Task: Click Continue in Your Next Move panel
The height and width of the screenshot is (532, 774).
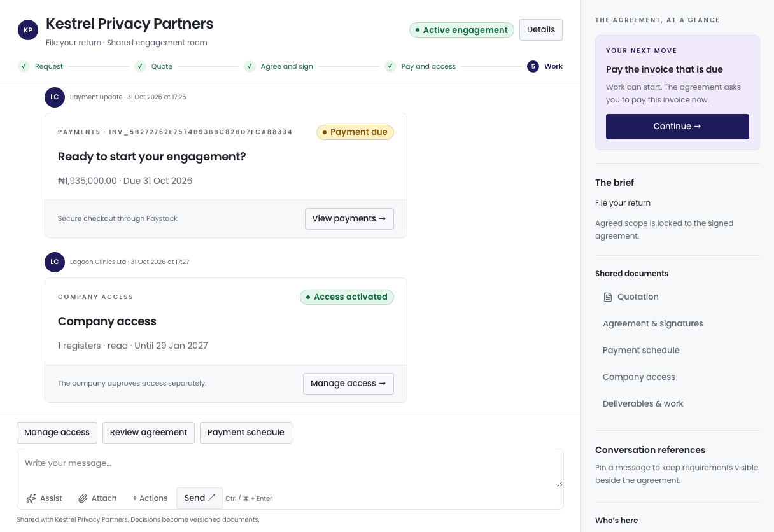Action: click(x=677, y=127)
